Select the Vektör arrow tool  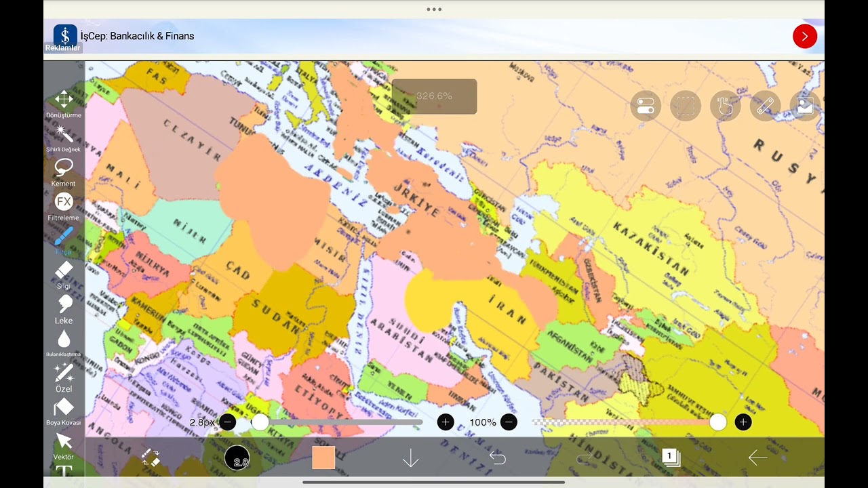(x=64, y=446)
